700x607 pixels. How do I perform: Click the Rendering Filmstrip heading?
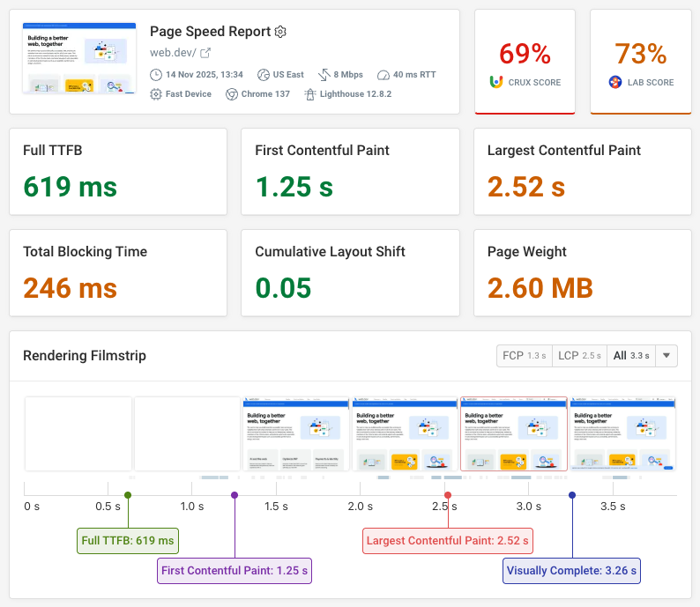coord(85,356)
